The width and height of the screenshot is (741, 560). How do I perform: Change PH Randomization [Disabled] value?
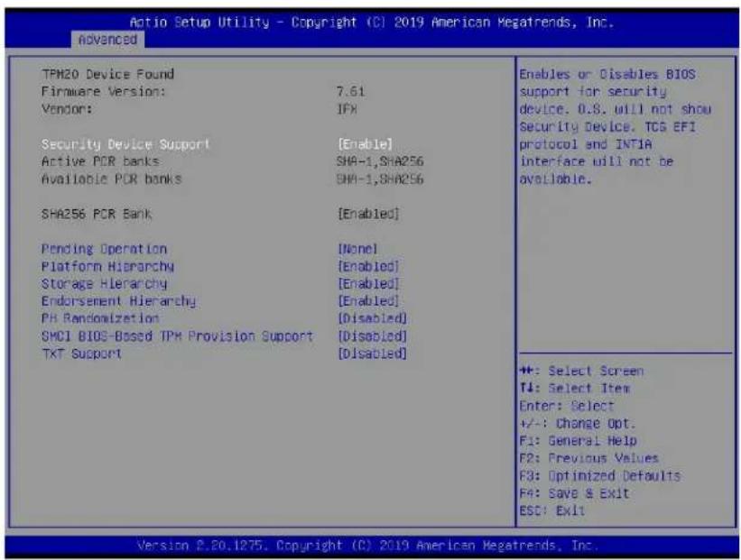tap(372, 318)
